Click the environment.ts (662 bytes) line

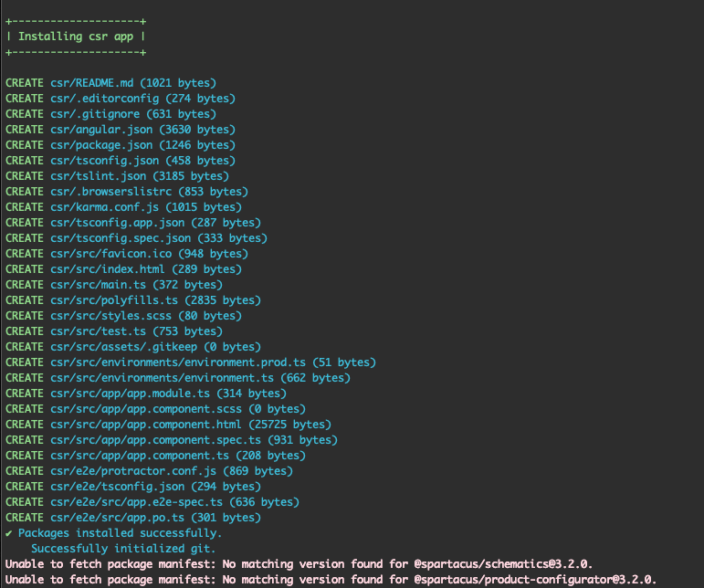[x=178, y=378]
